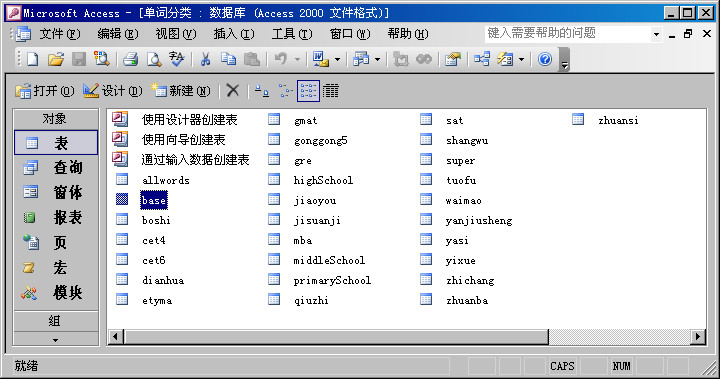Click the Code toolbar icon
The width and height of the screenshot is (720, 379).
tap(401, 59)
